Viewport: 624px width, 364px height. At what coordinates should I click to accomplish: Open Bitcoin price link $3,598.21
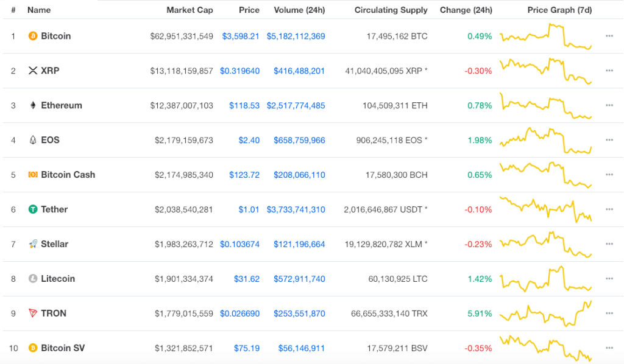click(x=240, y=36)
